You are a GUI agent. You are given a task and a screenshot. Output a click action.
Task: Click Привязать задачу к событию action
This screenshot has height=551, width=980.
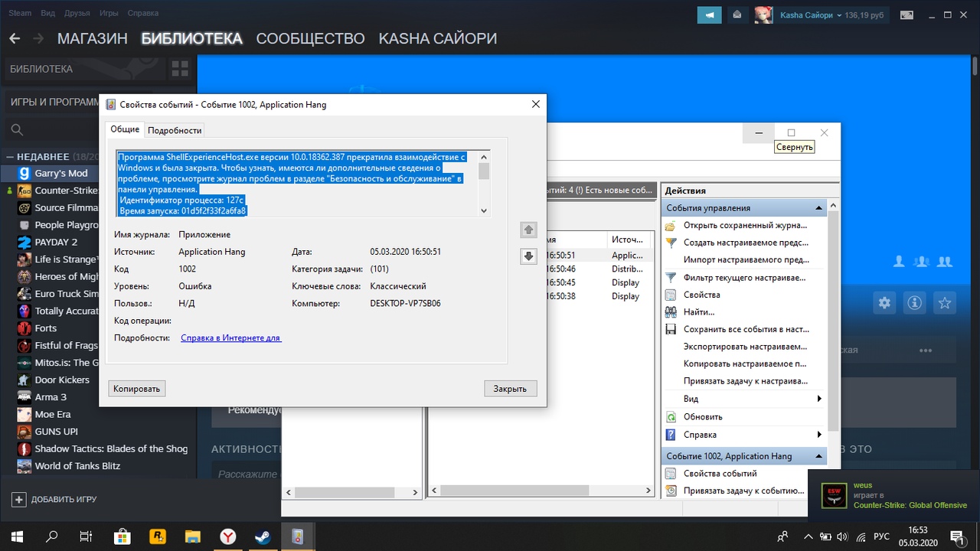click(743, 491)
